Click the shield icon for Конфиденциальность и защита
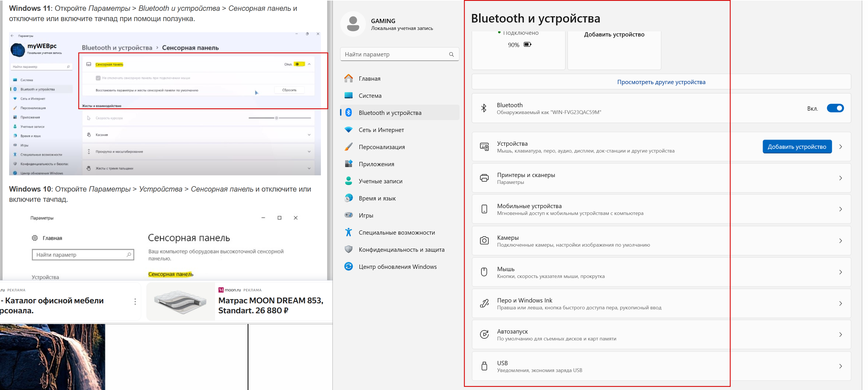 tap(348, 249)
